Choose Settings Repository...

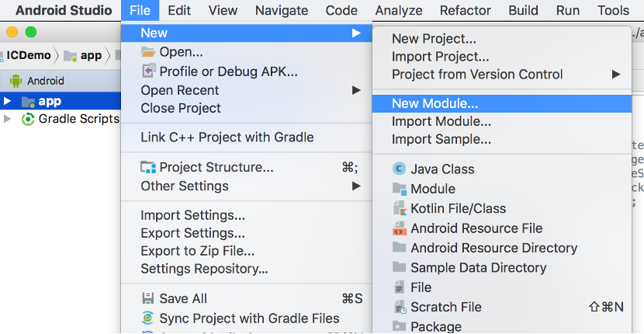click(x=205, y=269)
